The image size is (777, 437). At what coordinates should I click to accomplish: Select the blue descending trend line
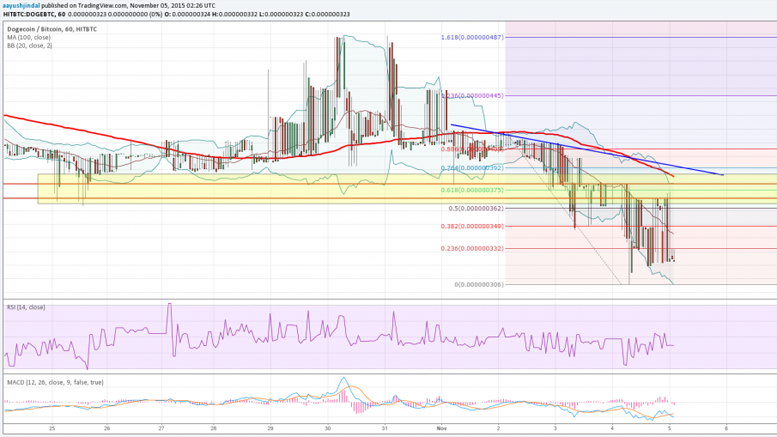click(x=587, y=150)
